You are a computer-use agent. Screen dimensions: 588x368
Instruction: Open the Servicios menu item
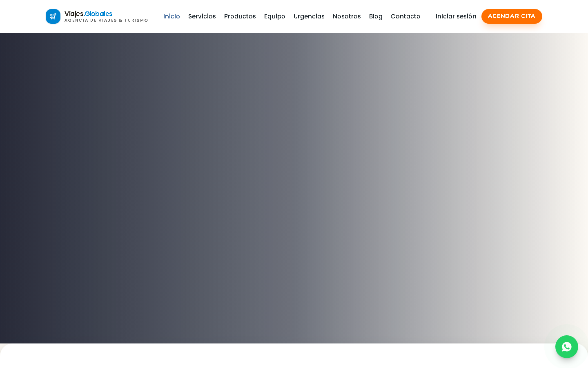[202, 16]
